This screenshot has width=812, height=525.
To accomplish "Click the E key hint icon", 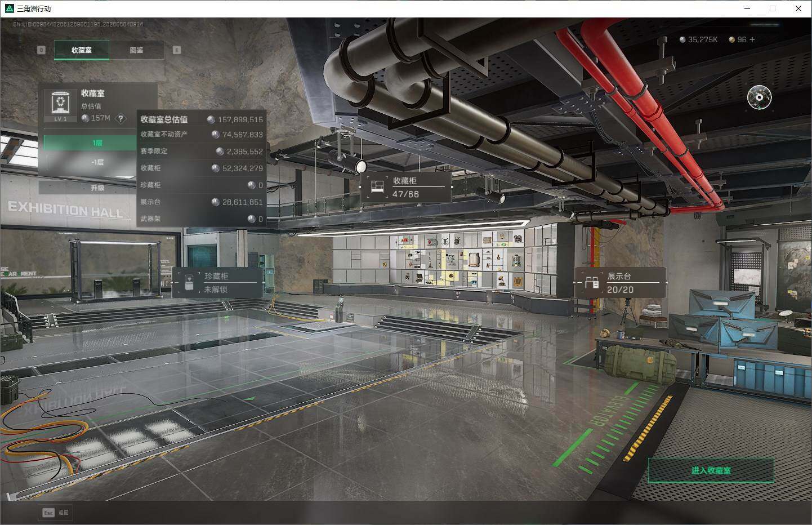I will [x=177, y=50].
